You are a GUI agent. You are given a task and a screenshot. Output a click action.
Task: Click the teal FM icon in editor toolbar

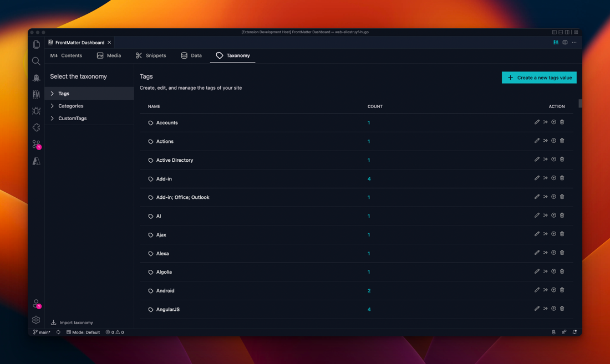(x=556, y=42)
